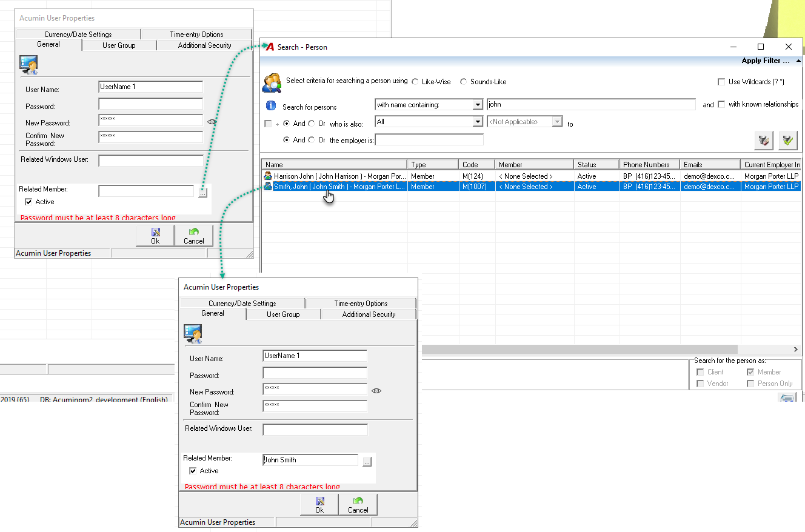Click the clear filter icon button

click(x=763, y=141)
